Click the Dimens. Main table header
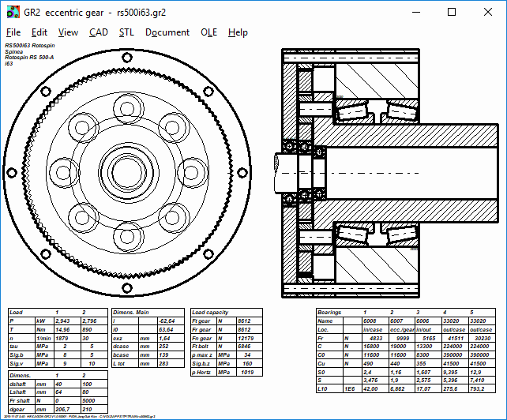 coord(132,313)
